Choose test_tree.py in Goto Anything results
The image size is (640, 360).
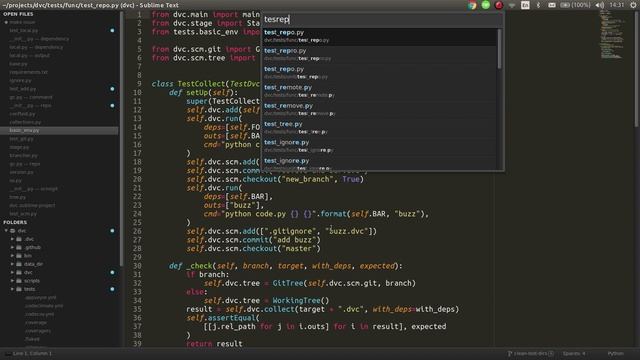pos(380,128)
